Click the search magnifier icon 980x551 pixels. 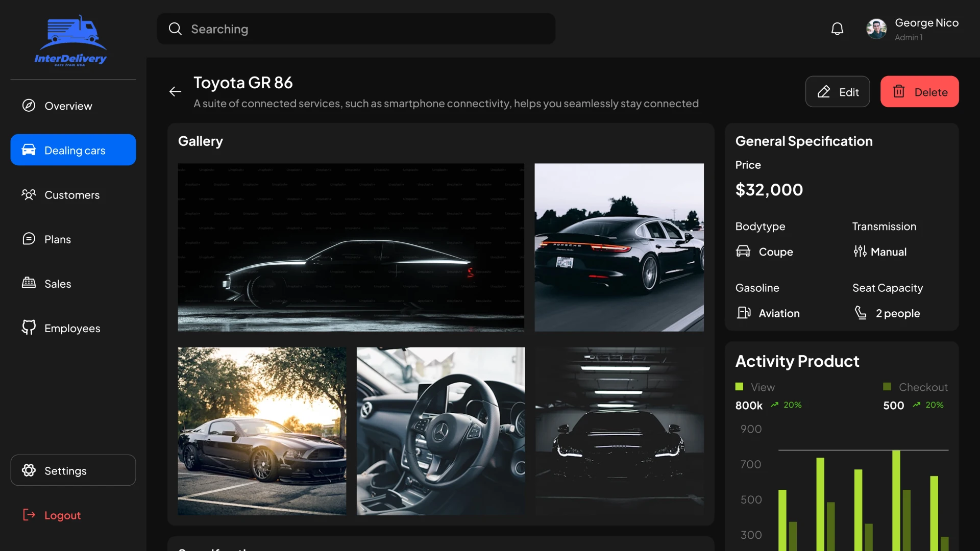tap(175, 29)
